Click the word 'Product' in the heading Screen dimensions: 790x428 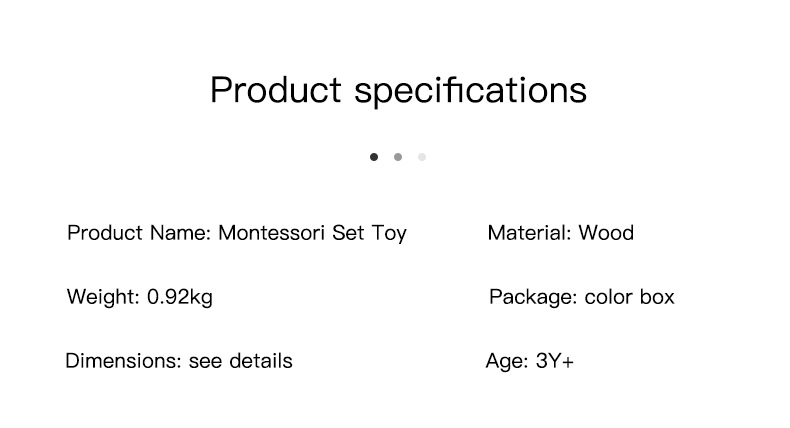point(275,90)
